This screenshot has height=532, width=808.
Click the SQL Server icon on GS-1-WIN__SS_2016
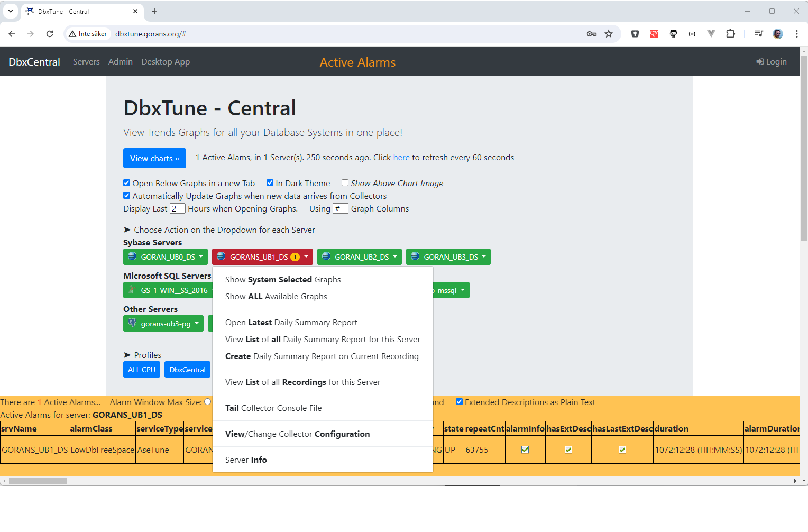pyautogui.click(x=132, y=290)
